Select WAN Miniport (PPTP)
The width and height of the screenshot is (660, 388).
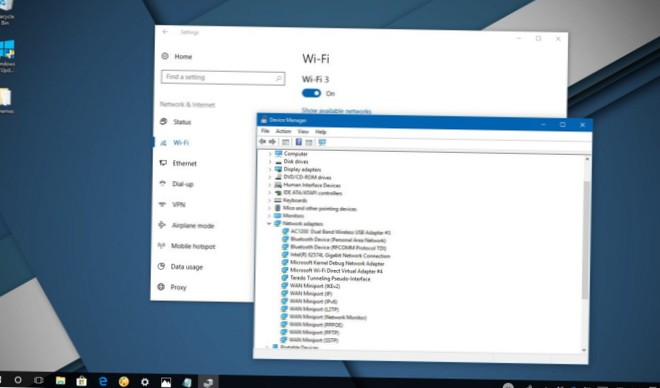[314, 332]
